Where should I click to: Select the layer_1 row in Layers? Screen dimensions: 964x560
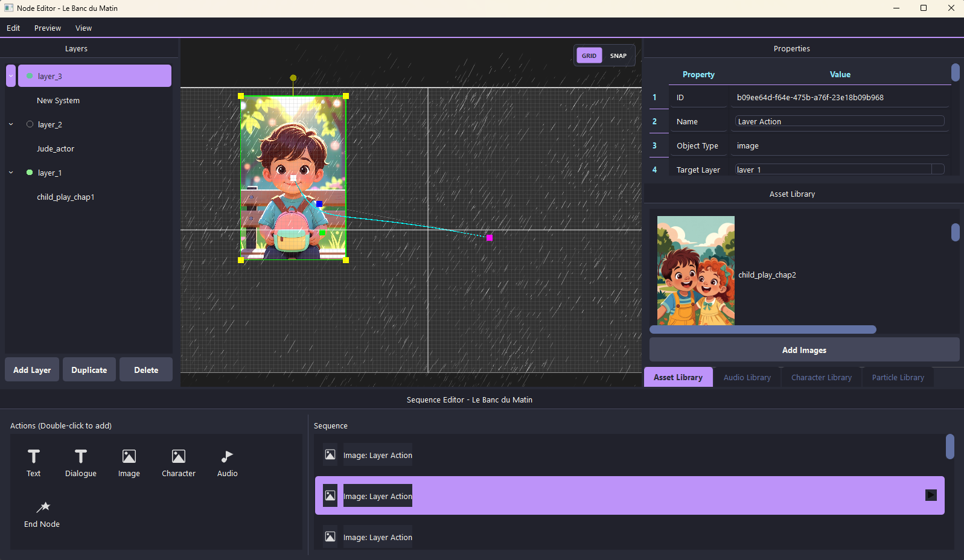[x=95, y=173]
